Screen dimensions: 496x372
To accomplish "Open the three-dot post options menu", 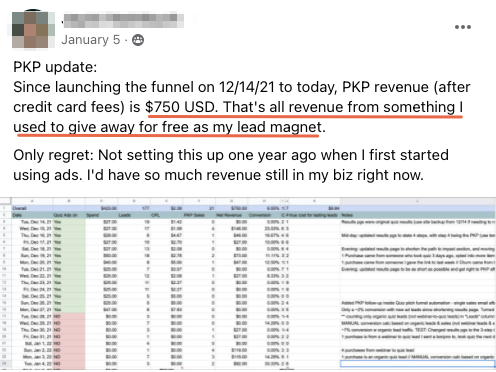I will [x=463, y=27].
